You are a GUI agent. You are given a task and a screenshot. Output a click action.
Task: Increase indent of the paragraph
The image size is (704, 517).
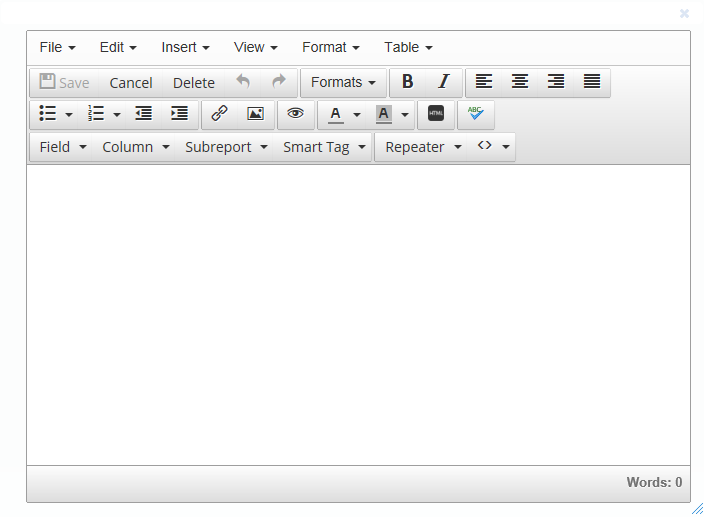pos(180,114)
